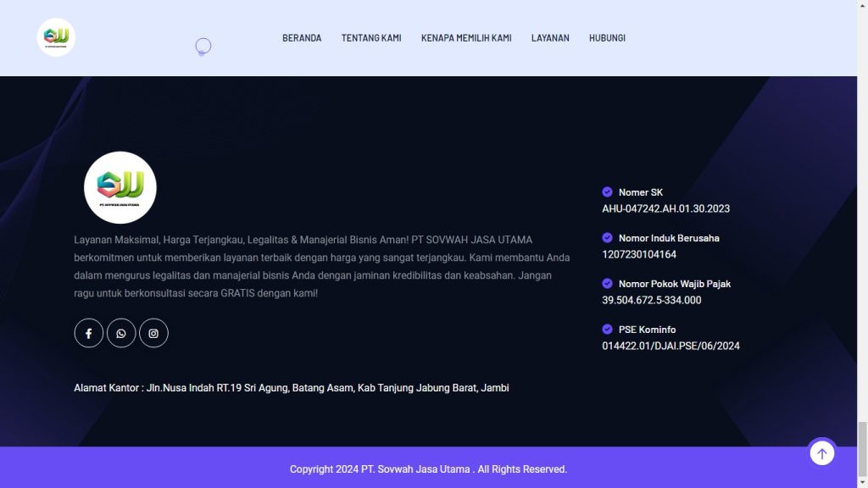Click the PSE Kominfo registration number
Viewport: 868px width, 488px height.
pyautogui.click(x=670, y=346)
